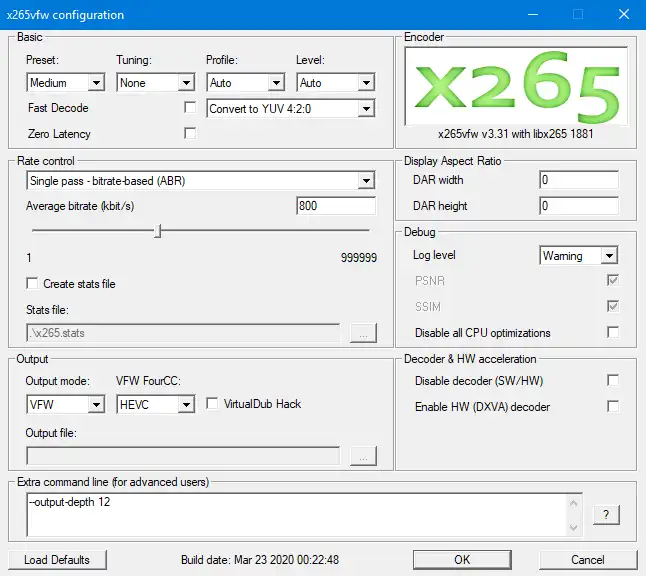Enable the Zero Latency checkbox
The image size is (646, 576).
pos(190,133)
